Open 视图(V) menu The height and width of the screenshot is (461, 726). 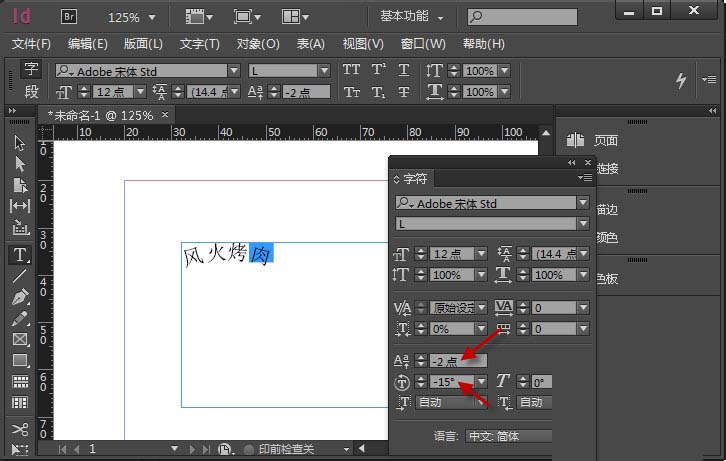tap(363, 44)
